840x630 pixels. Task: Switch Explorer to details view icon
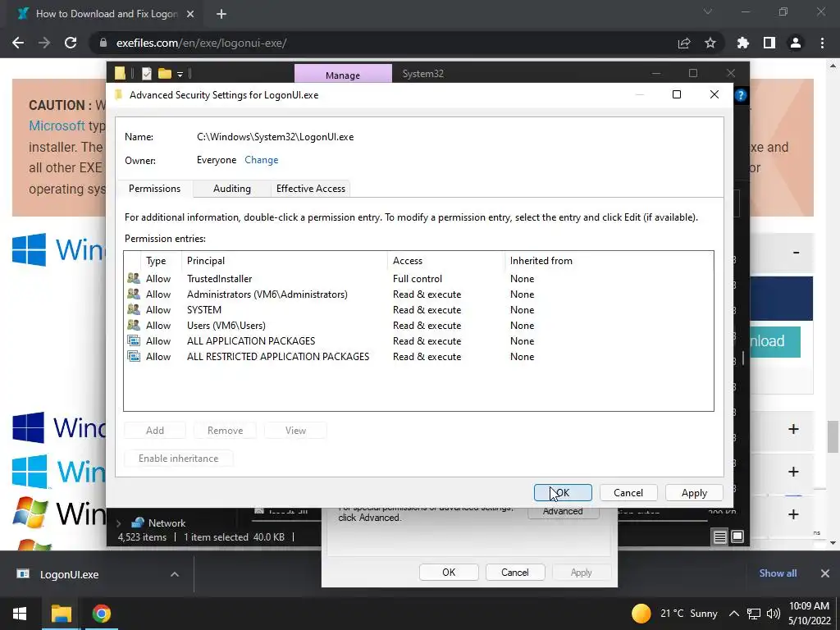click(x=720, y=536)
